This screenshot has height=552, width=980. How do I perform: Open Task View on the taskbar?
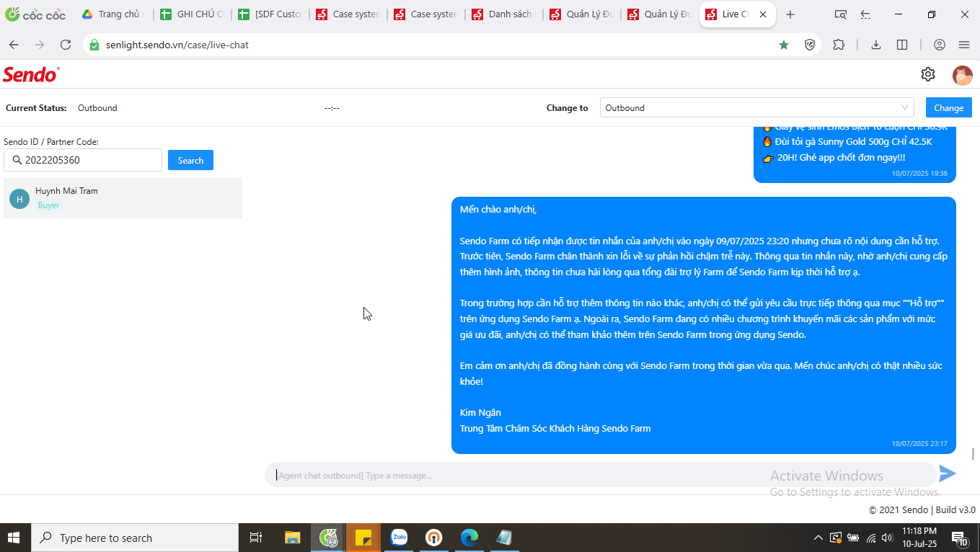pos(255,538)
